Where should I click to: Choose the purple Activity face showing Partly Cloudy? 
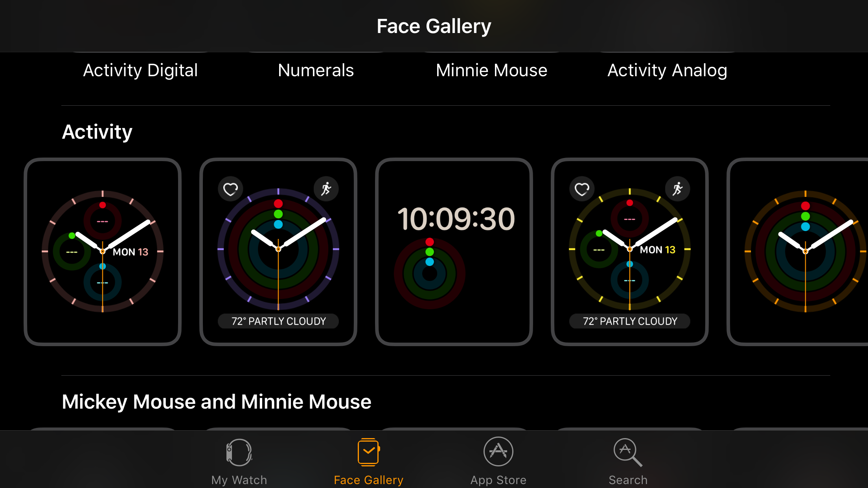[x=278, y=252]
